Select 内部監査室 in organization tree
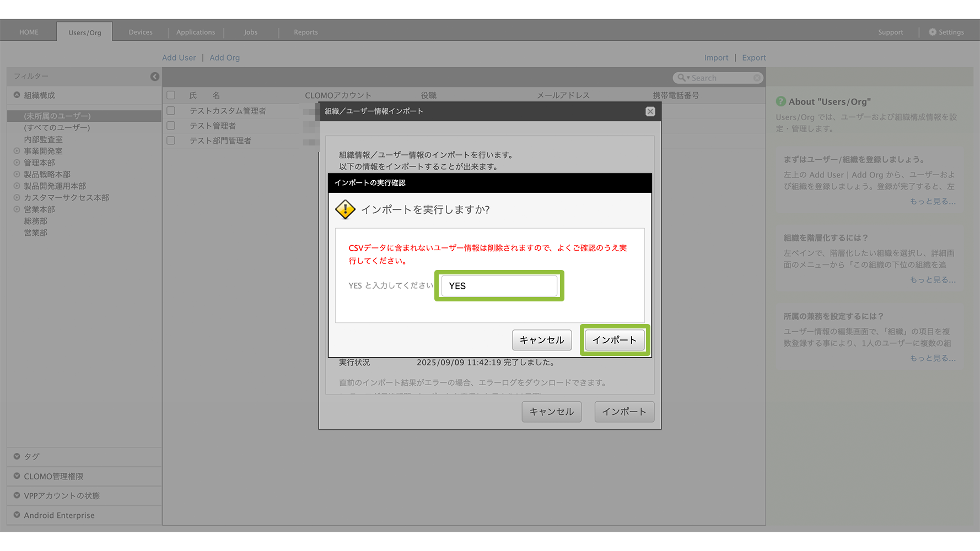980x551 pixels. (x=43, y=139)
